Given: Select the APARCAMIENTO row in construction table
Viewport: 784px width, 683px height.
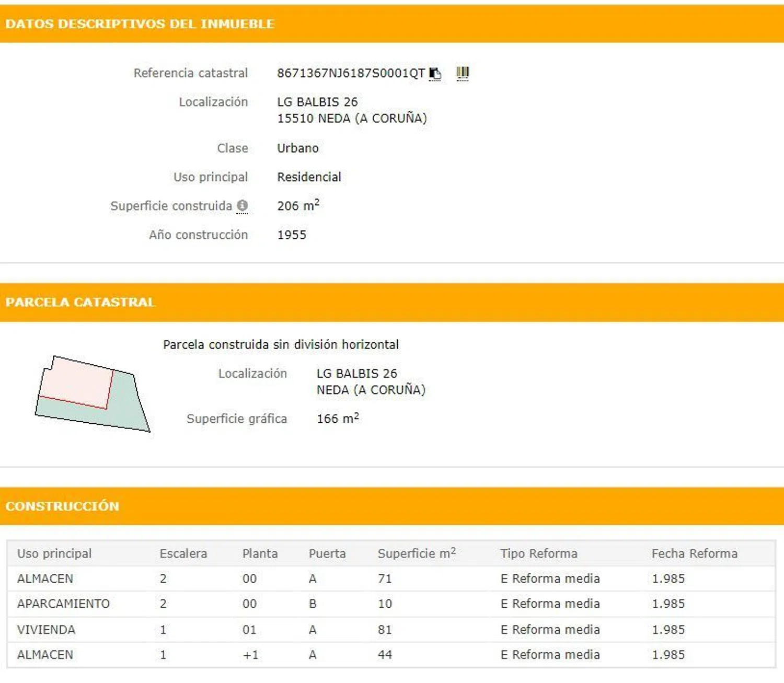Looking at the screenshot, I should (x=63, y=604).
